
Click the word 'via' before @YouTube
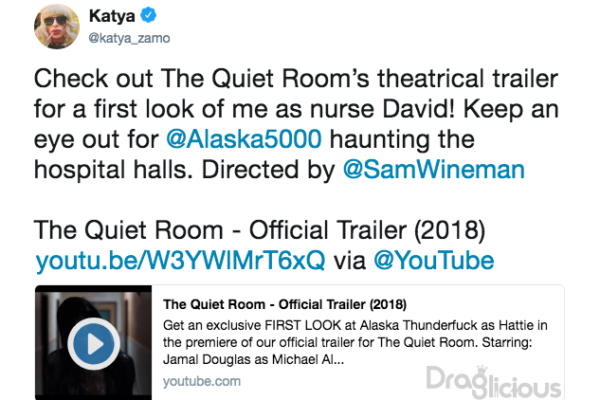tap(350, 261)
